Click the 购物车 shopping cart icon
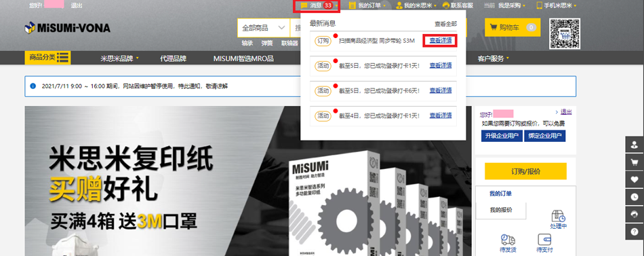Screen dimensions: 644x256 pyautogui.click(x=494, y=28)
